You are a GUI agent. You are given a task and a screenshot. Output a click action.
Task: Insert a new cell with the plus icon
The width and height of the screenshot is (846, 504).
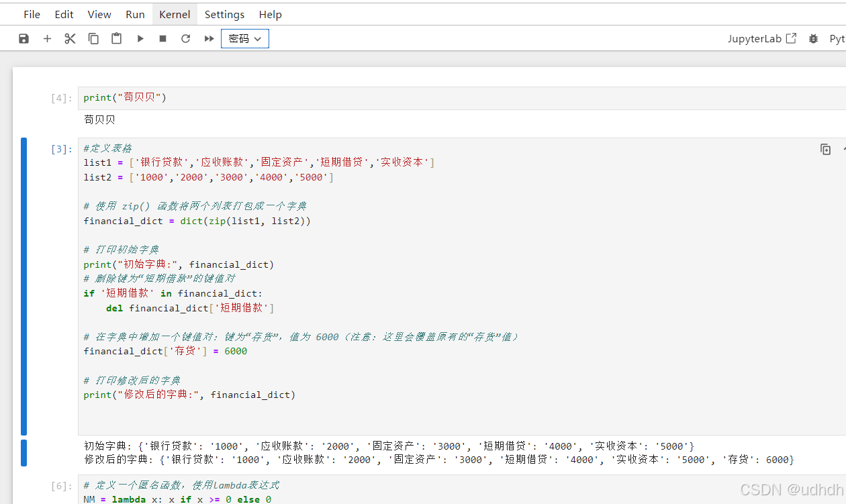47,38
